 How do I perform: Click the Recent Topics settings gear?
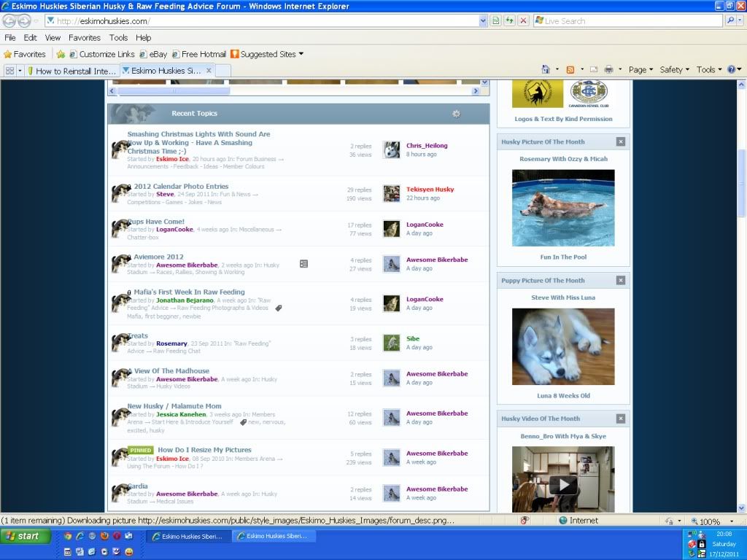457,114
